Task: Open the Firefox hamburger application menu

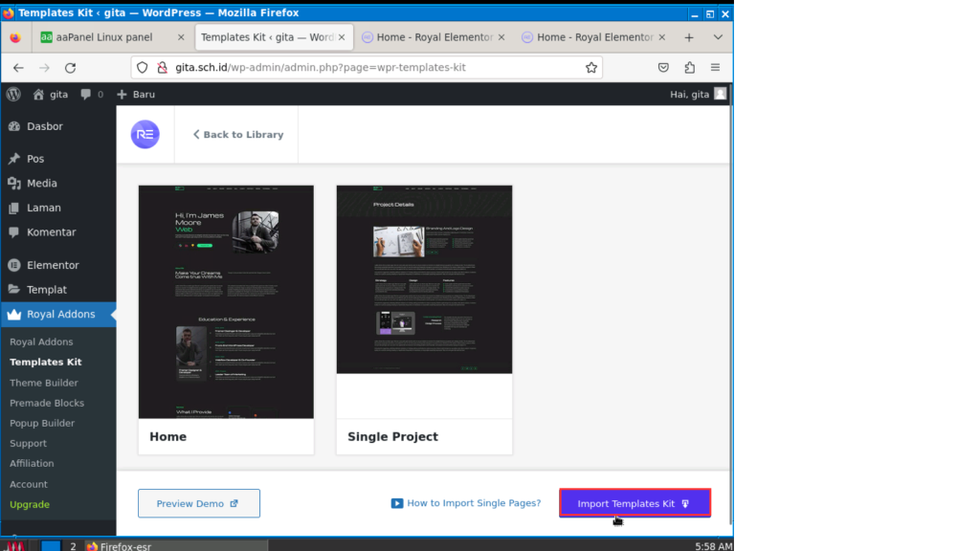Action: 715,68
